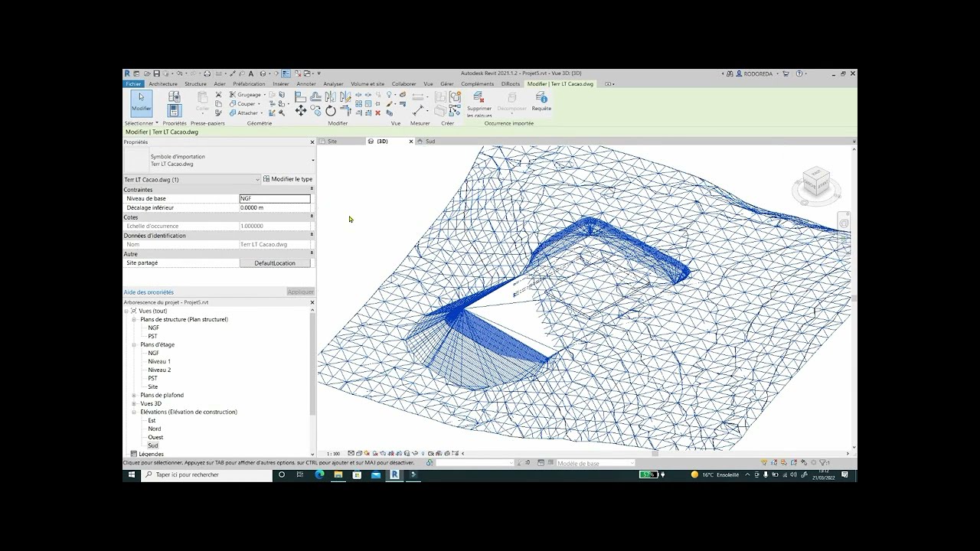Open the Architecture ribbon tab
This screenshot has height=551, width=980.
point(163,83)
